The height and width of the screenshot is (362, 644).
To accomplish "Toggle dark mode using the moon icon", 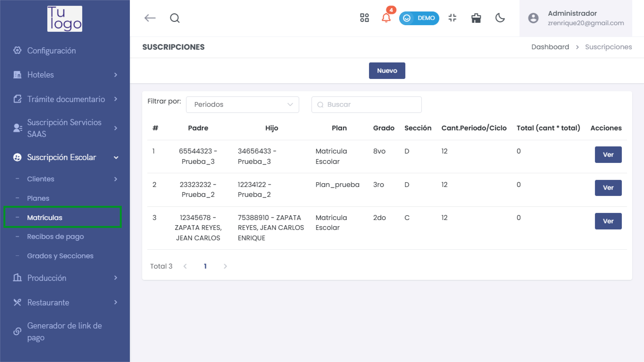I will pos(500,18).
